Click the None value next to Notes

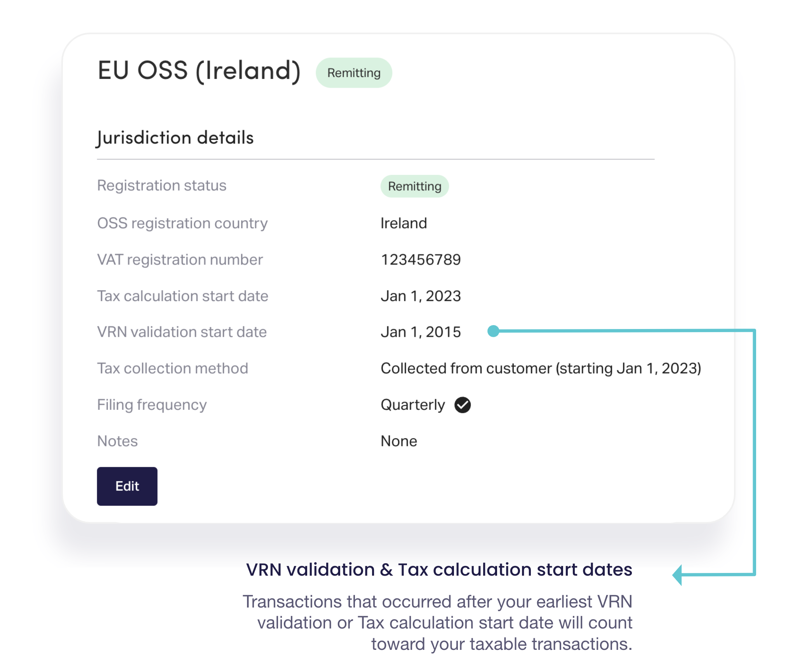pyautogui.click(x=399, y=441)
